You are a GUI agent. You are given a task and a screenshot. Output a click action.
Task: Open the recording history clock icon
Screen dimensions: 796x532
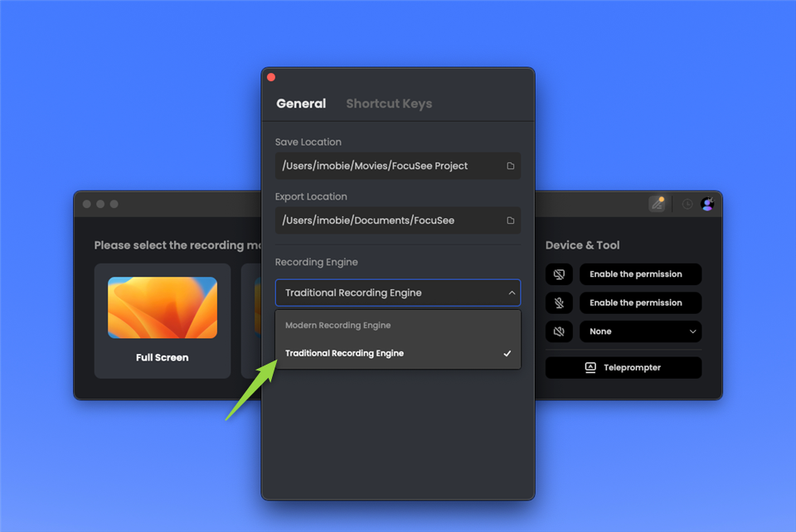pyautogui.click(x=687, y=203)
